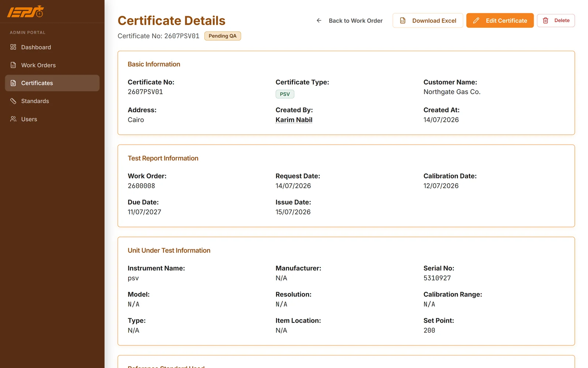This screenshot has width=588, height=368.
Task: Click the Test Report Information heading
Action: click(163, 158)
